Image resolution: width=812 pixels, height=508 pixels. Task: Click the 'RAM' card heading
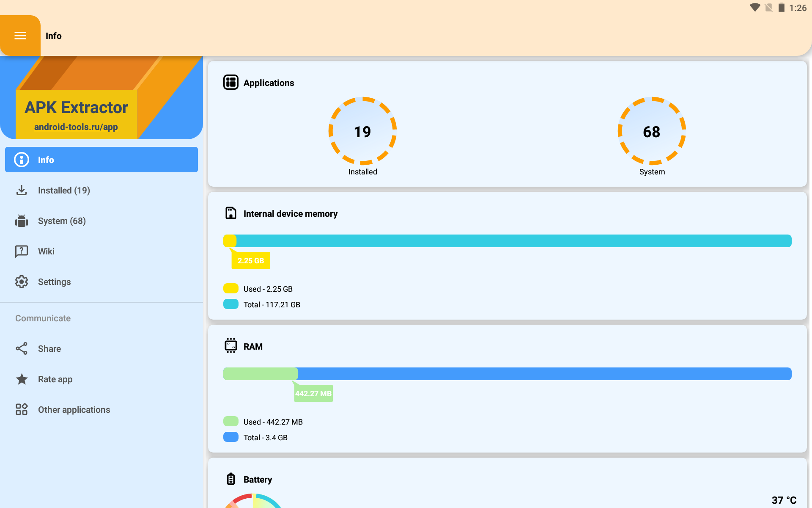pos(253,346)
